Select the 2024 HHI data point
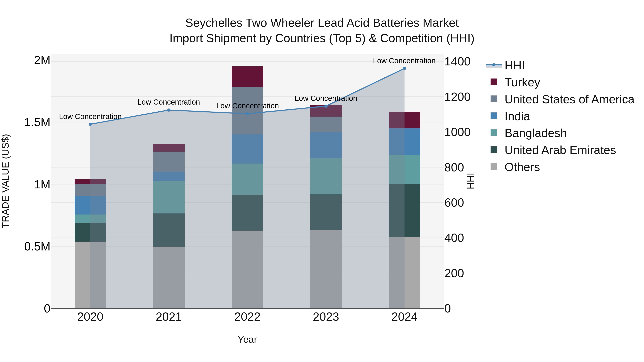This screenshot has height=362, width=644. point(404,68)
